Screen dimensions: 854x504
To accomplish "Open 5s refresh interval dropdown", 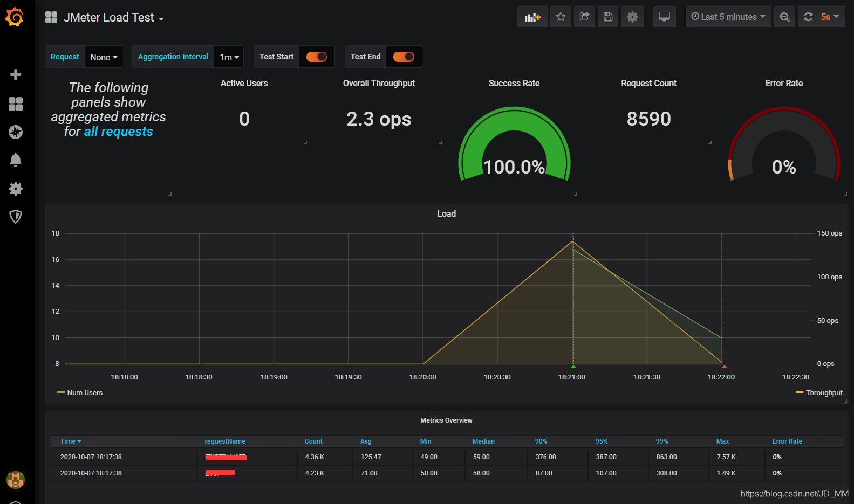I will pyautogui.click(x=830, y=17).
